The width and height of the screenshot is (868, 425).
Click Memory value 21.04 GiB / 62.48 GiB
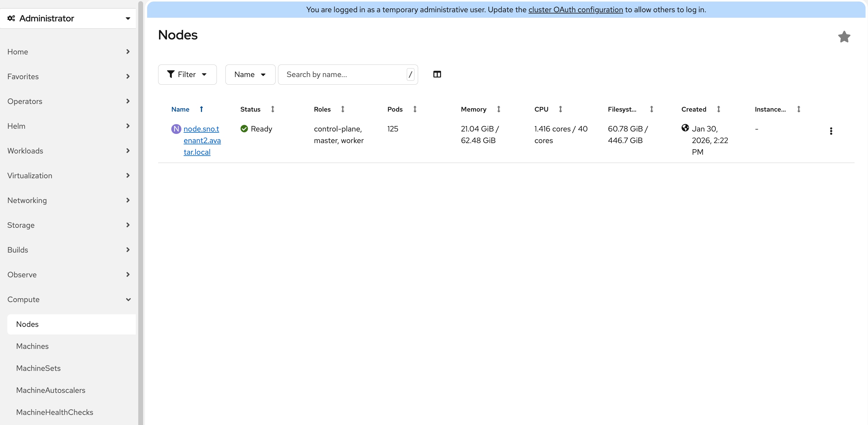point(480,135)
